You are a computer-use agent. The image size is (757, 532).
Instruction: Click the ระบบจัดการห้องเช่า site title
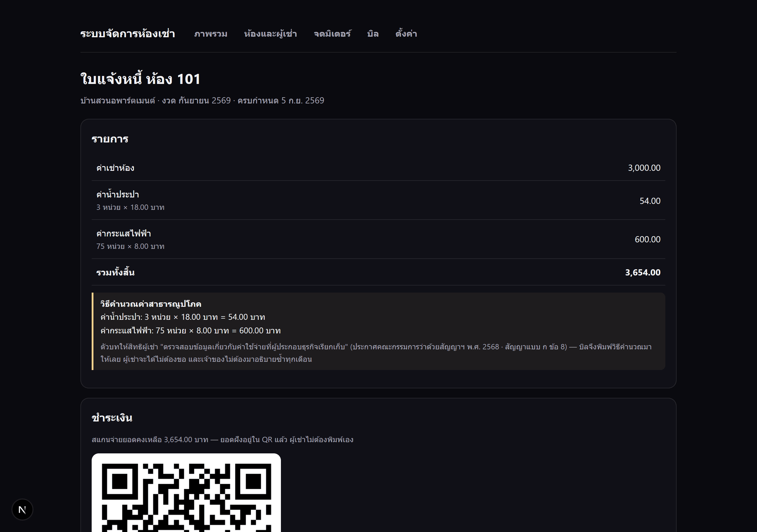[127, 34]
